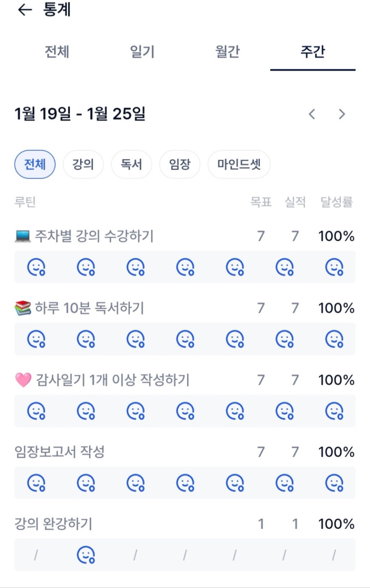Filter routines by 마인드셋 chip
Image resolution: width=370 pixels, height=588 pixels.
pyautogui.click(x=239, y=165)
